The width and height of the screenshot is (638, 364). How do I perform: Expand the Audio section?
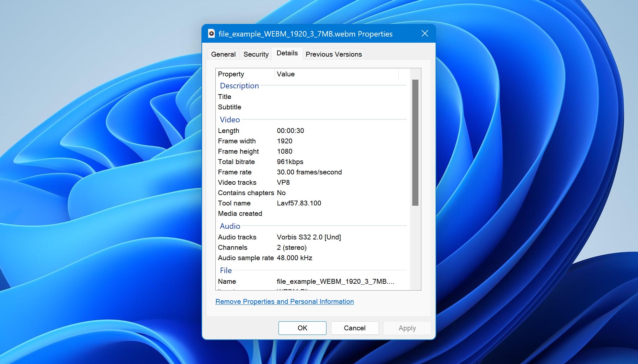point(230,226)
